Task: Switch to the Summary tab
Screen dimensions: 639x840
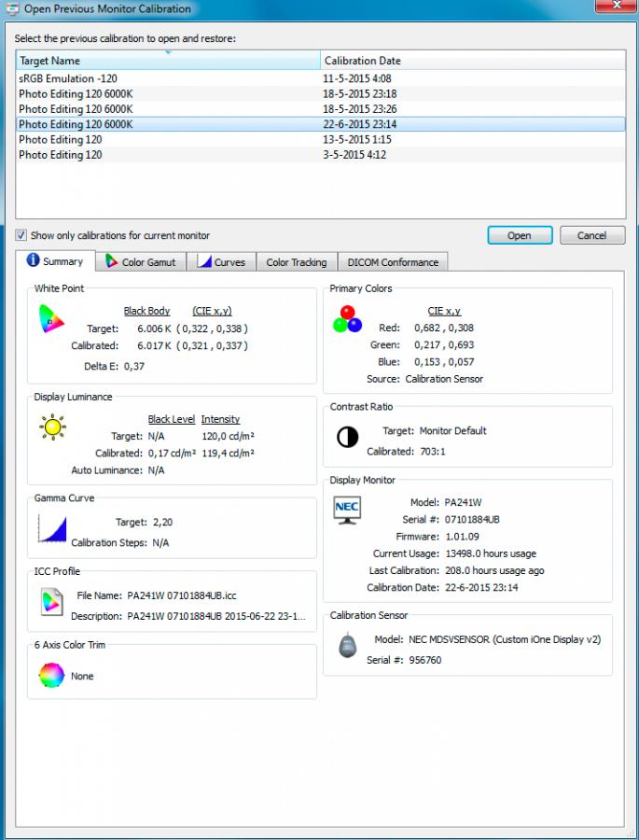Action: click(55, 261)
